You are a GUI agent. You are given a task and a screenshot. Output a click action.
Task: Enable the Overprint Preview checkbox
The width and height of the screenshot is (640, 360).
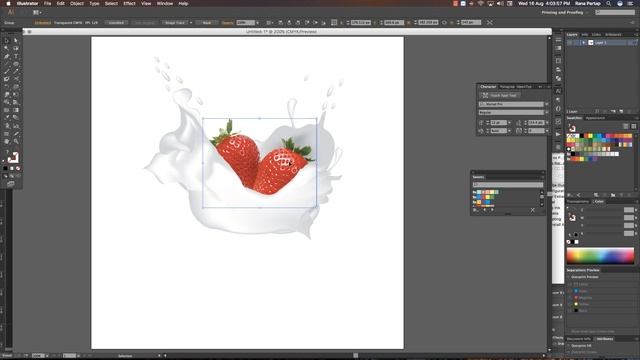click(x=569, y=277)
